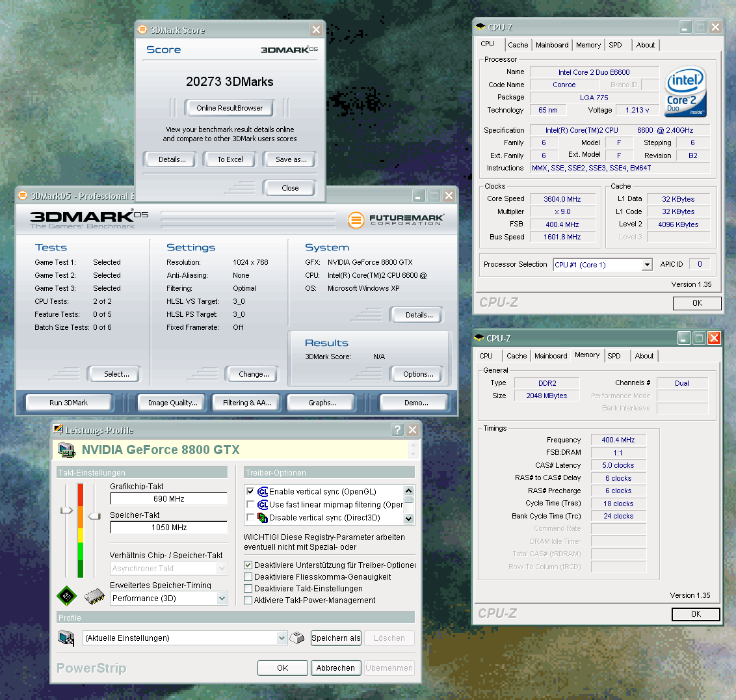Click Change... under Settings
The width and height of the screenshot is (736, 700).
pyautogui.click(x=254, y=374)
